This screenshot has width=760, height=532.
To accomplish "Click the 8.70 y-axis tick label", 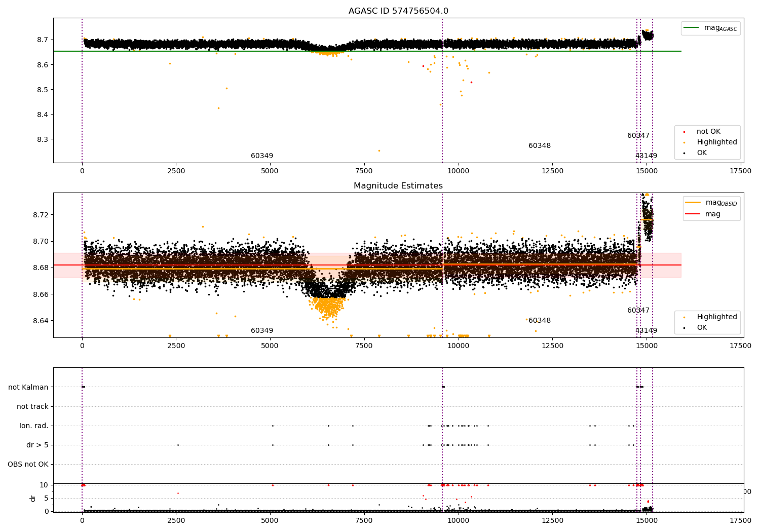I will coord(41,241).
